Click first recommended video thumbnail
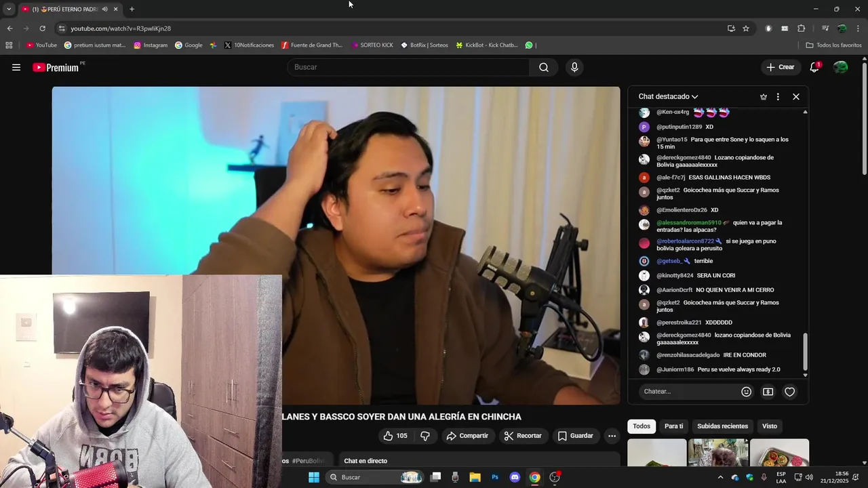Image resolution: width=868 pixels, height=488 pixels. [657, 453]
